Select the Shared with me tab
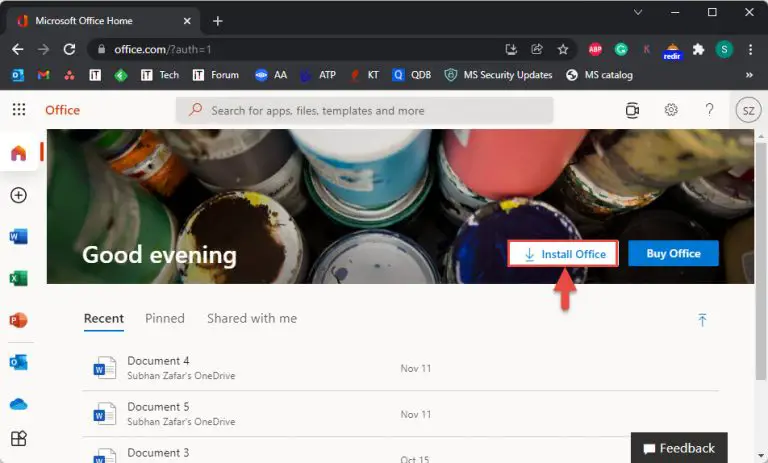 click(x=252, y=318)
